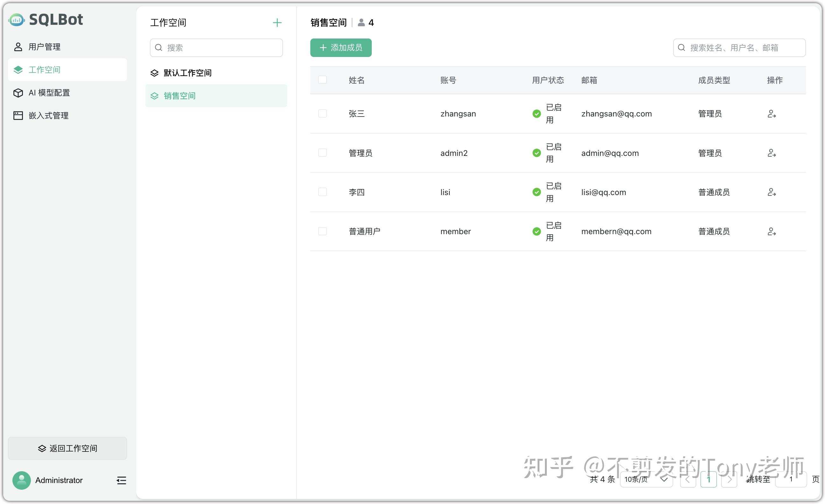Check the row checkbox for 管理员 admin2

(322, 153)
